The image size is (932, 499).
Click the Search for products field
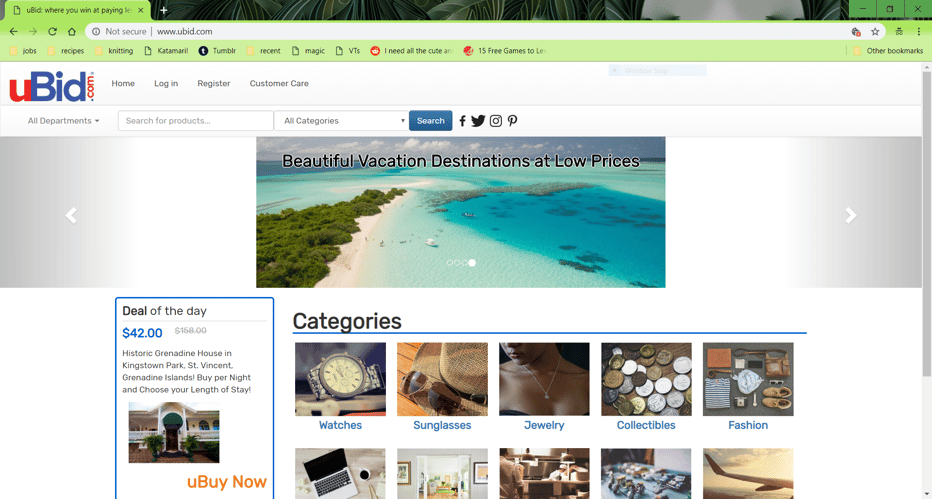[196, 121]
